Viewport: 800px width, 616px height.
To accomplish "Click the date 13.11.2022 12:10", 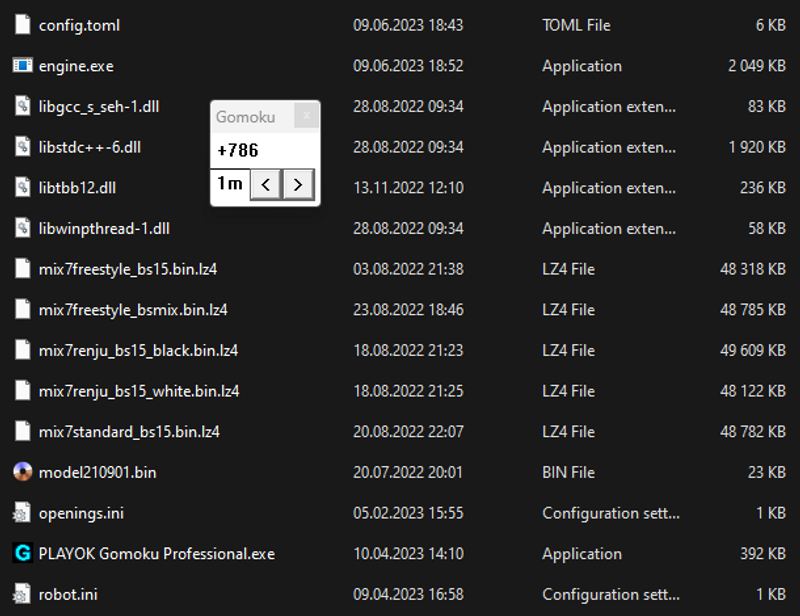I will [x=408, y=188].
